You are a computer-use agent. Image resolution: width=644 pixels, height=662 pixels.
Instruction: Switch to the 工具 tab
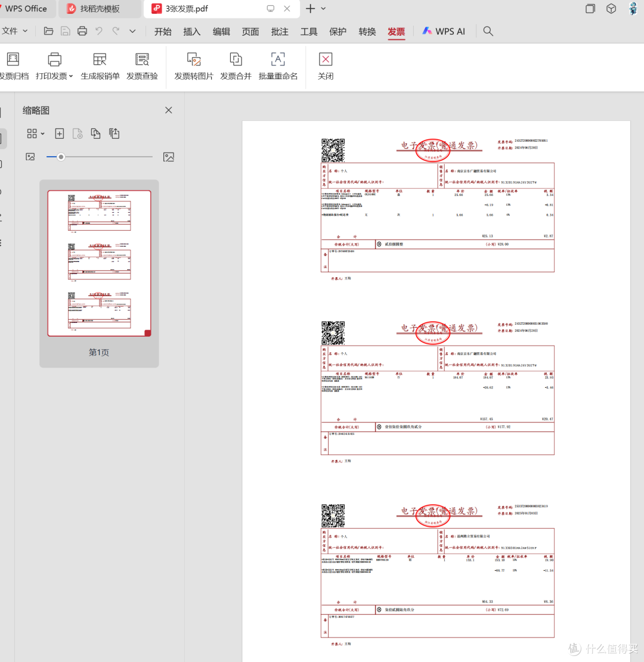[x=309, y=32]
